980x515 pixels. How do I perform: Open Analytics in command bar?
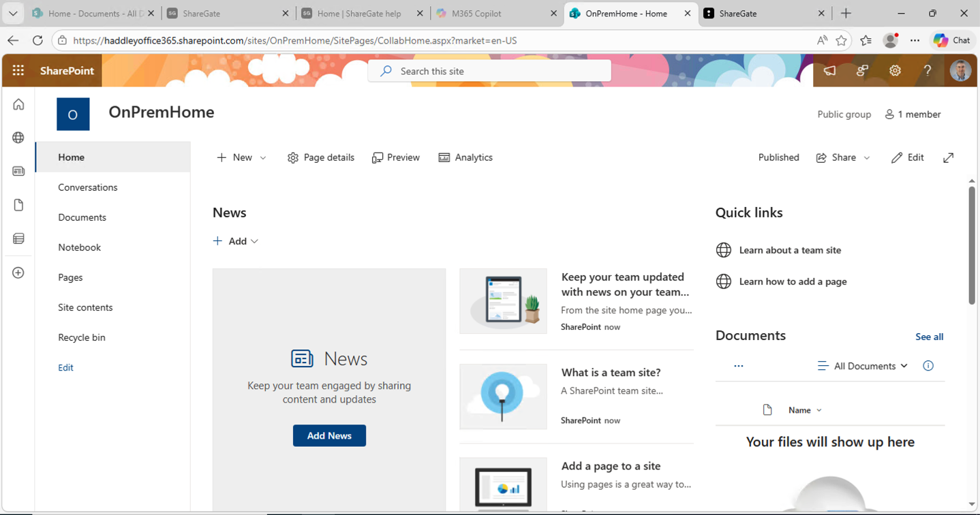click(x=465, y=157)
